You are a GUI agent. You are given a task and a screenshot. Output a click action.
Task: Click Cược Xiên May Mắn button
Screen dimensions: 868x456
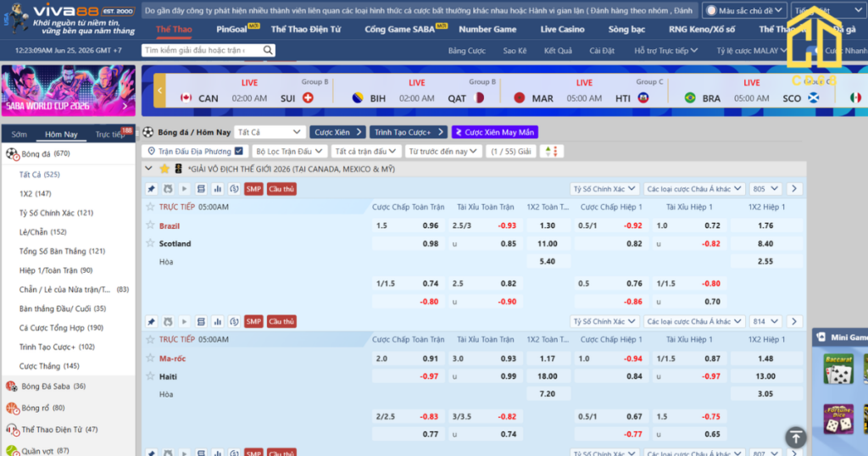495,132
